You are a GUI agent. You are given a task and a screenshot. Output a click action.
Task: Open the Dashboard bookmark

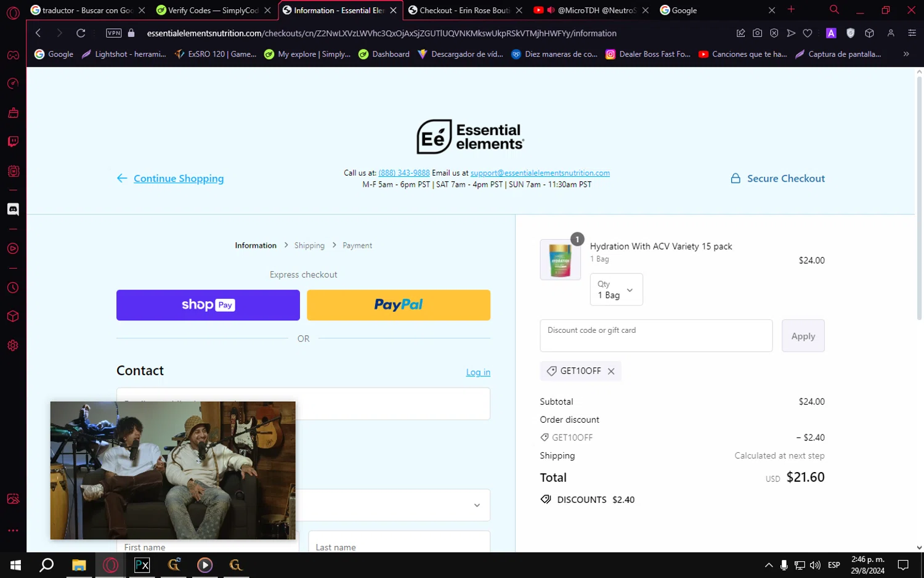tap(384, 54)
